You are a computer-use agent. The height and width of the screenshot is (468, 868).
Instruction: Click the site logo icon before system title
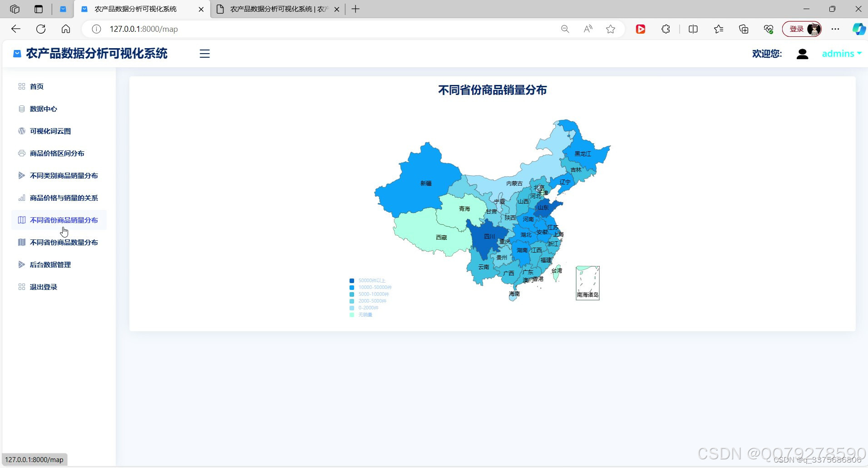click(17, 54)
